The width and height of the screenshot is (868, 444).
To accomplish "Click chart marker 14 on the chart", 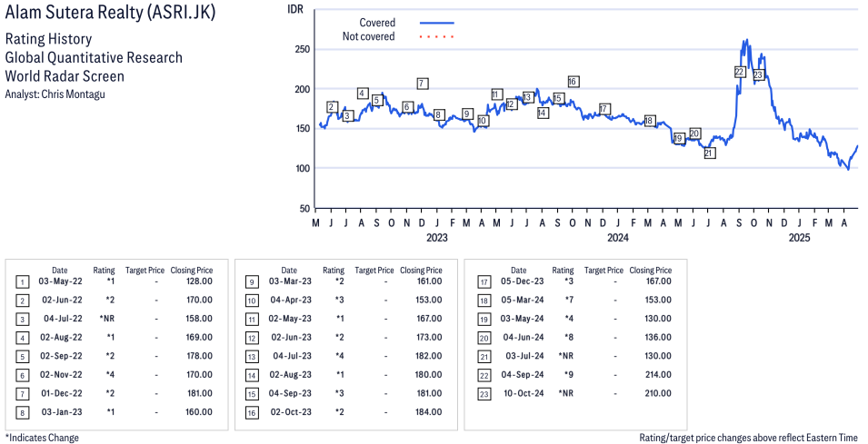I will [x=543, y=113].
